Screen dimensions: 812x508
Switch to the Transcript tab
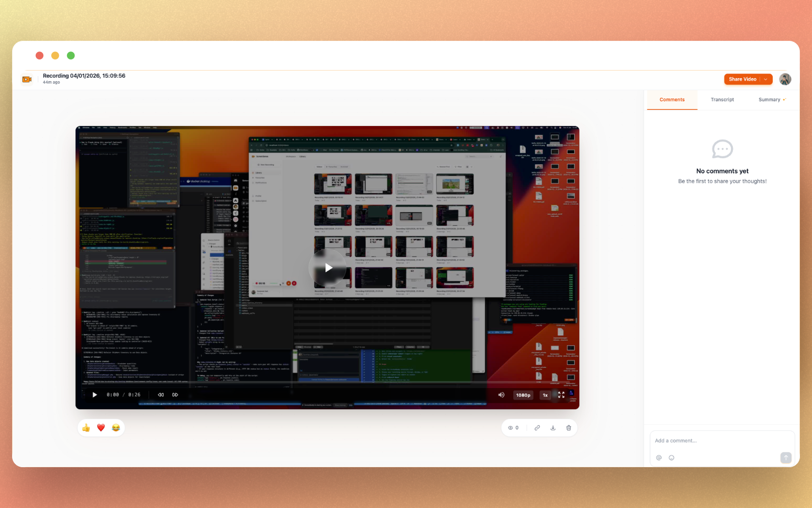(x=722, y=99)
